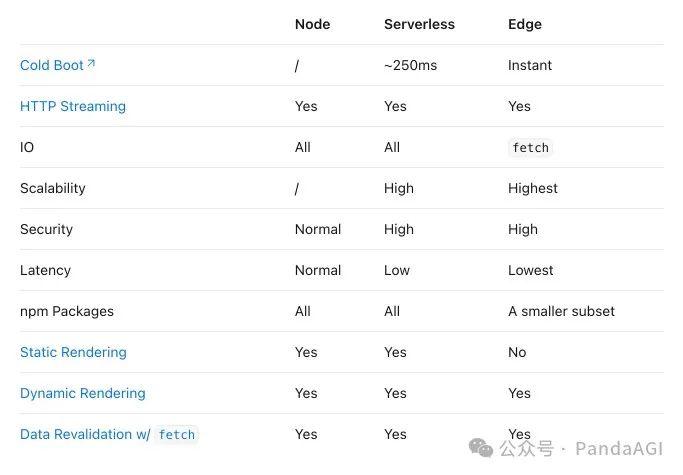The width and height of the screenshot is (683, 475).
Task: Click the fetch code tag in IO row
Action: (530, 147)
